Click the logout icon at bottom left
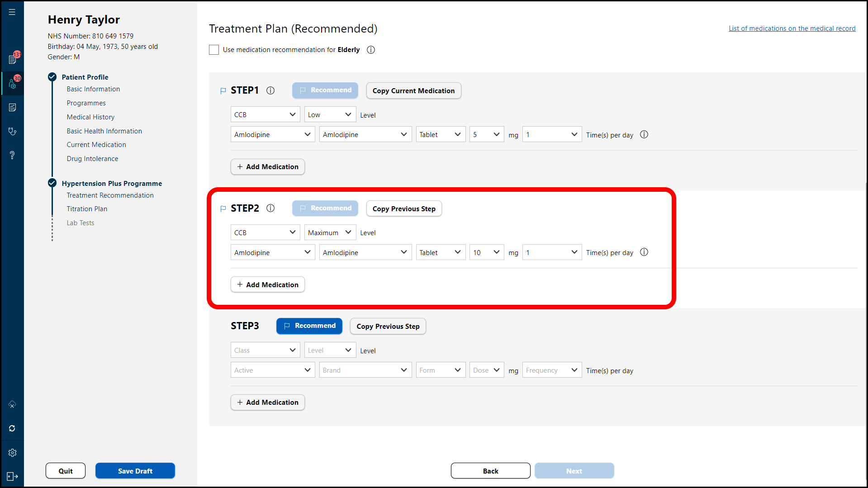The width and height of the screenshot is (868, 488). 12,476
